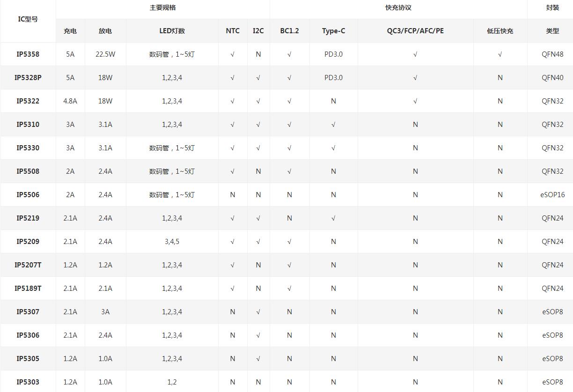The image size is (573, 392).
Task: Open the IP5310 chip entry
Action: [28, 125]
